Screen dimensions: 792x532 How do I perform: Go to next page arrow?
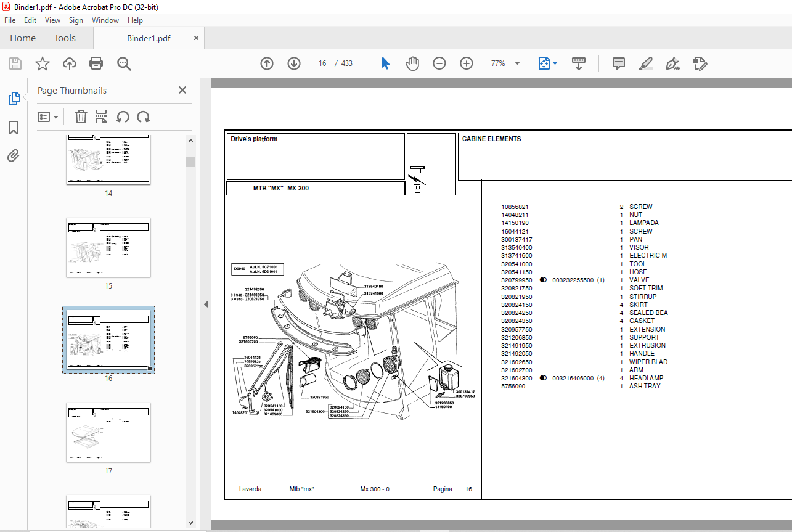coord(293,63)
